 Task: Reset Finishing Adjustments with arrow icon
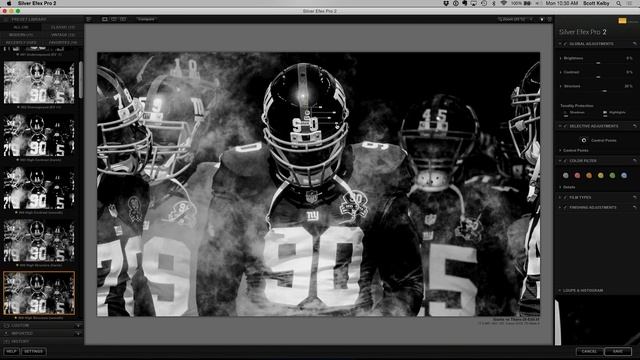(x=634, y=207)
